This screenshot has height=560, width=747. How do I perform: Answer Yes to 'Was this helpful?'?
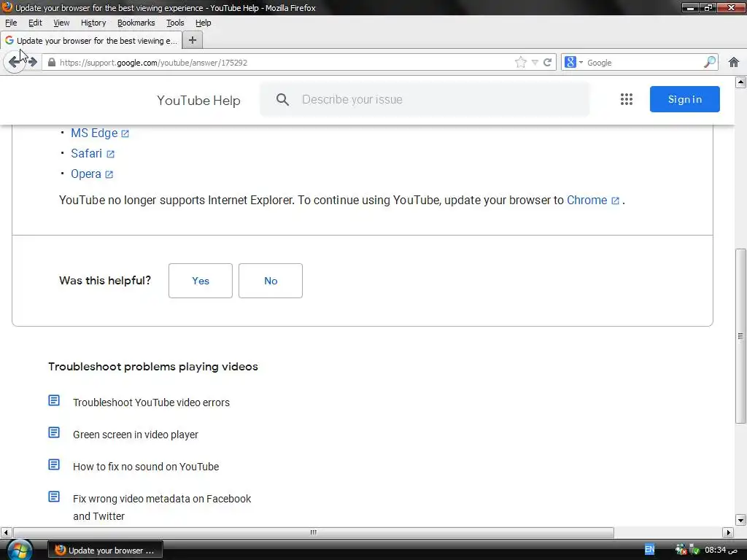[x=201, y=281]
